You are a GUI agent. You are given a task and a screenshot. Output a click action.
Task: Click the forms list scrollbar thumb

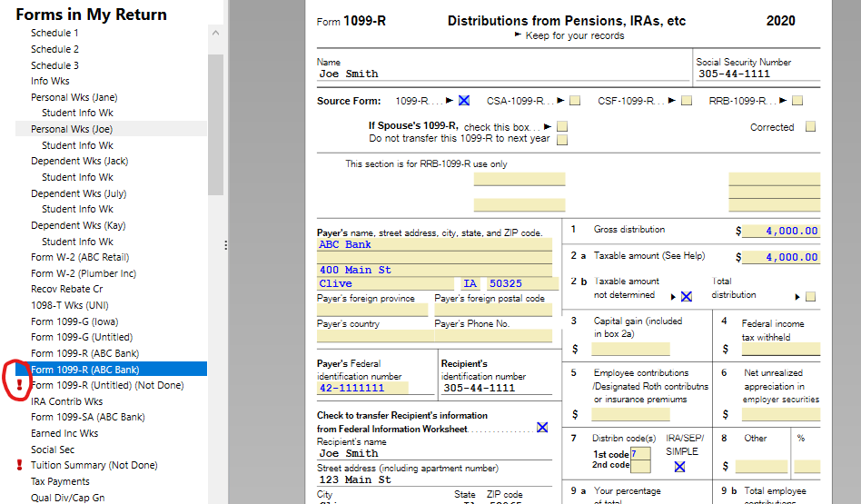point(216,124)
